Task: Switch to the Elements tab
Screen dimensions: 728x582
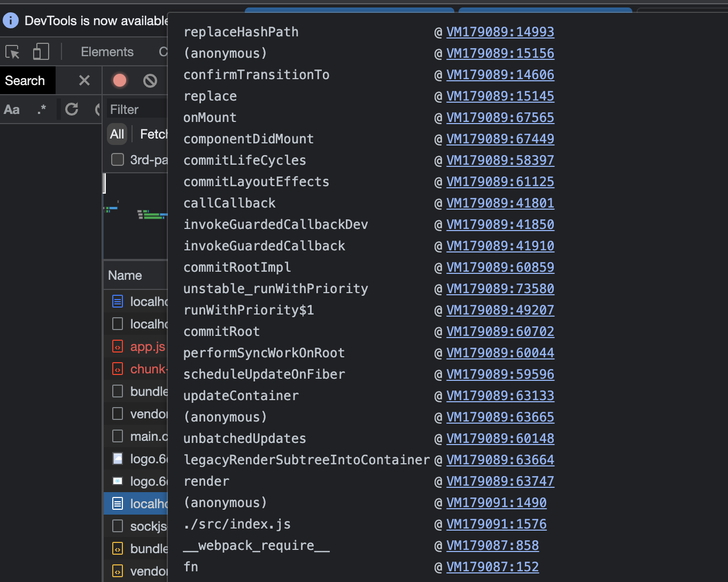Action: point(107,51)
